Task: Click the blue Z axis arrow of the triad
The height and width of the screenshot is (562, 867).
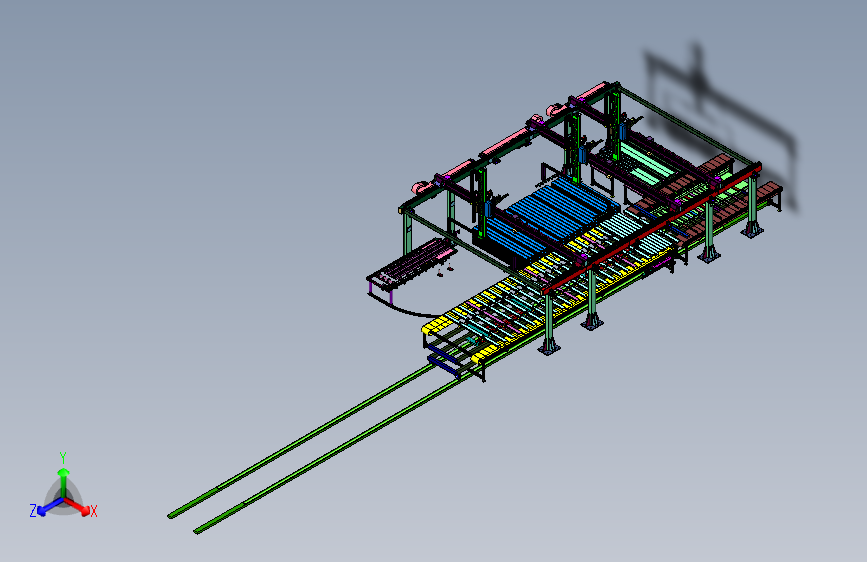Action: tap(50, 507)
